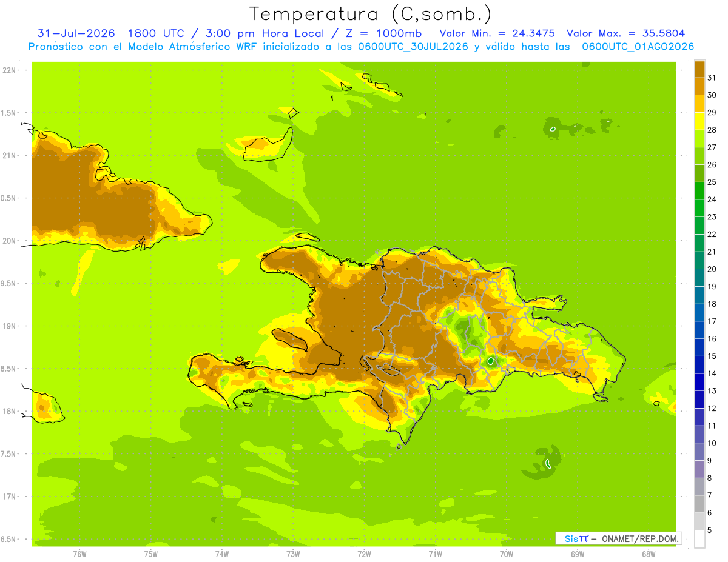Click "Valor Max. = 35.5804" value
728x562 pixels.
pos(626,33)
